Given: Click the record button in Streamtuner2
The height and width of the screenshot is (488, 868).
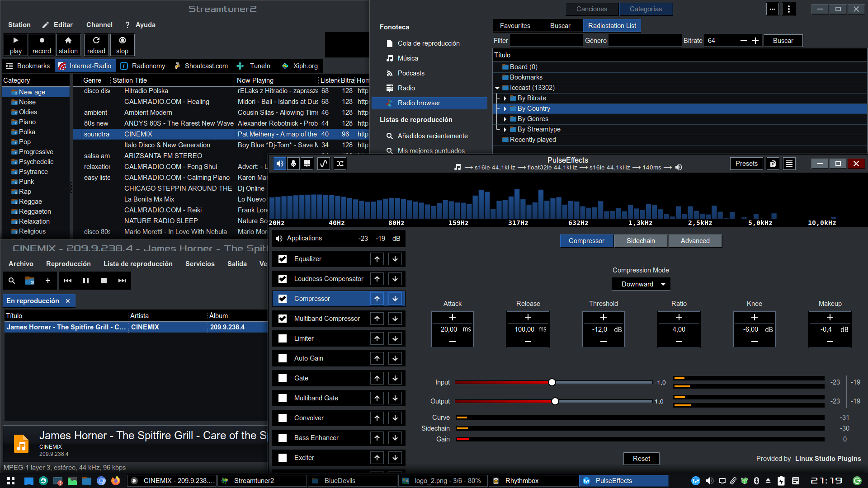Looking at the screenshot, I should point(42,45).
